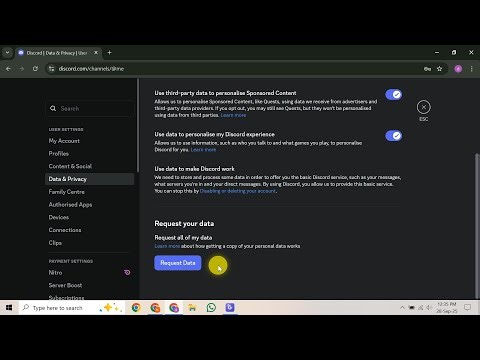Go back using the browser back arrow
Screen dimensions: 480x360
(x=8, y=69)
